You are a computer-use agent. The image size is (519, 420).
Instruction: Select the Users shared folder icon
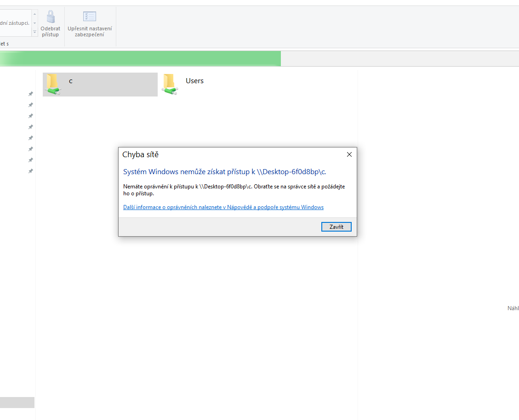pos(170,84)
